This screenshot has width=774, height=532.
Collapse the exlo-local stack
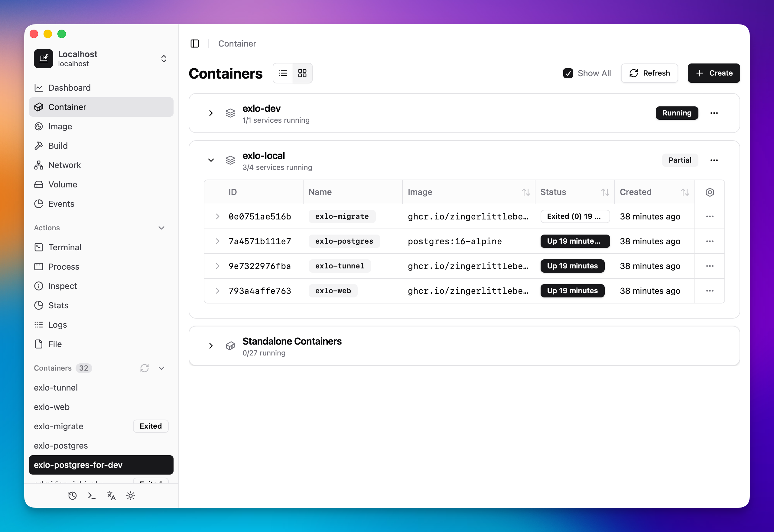pyautogui.click(x=211, y=160)
